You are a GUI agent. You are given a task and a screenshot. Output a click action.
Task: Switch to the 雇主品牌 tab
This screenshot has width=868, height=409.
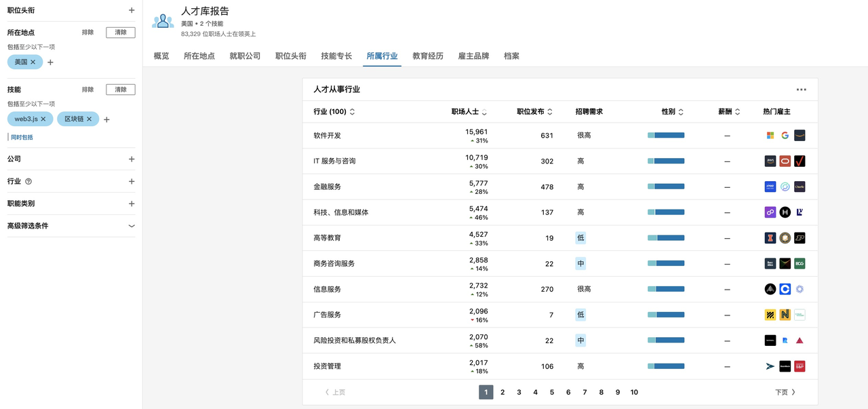pyautogui.click(x=473, y=56)
